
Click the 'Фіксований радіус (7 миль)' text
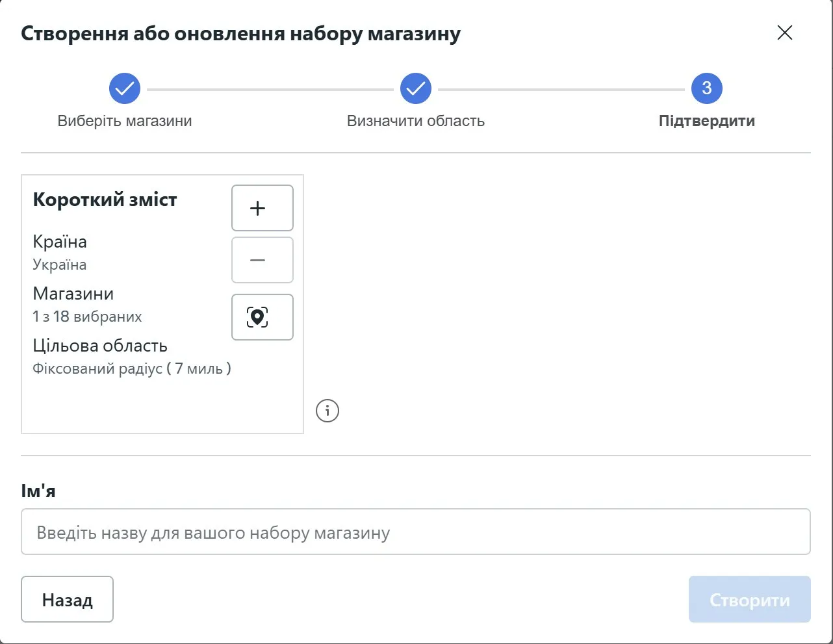tap(132, 368)
